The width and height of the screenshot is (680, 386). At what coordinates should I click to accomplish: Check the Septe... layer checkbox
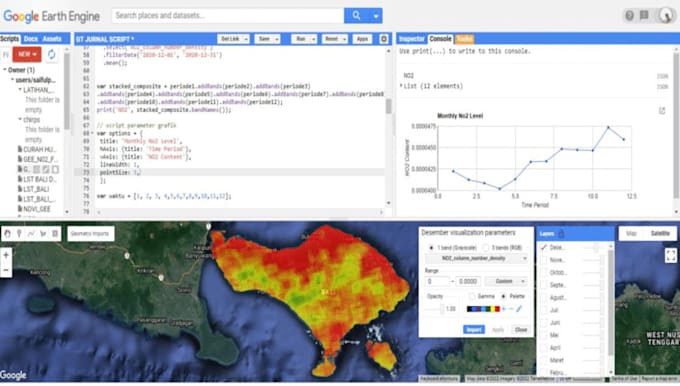543,285
